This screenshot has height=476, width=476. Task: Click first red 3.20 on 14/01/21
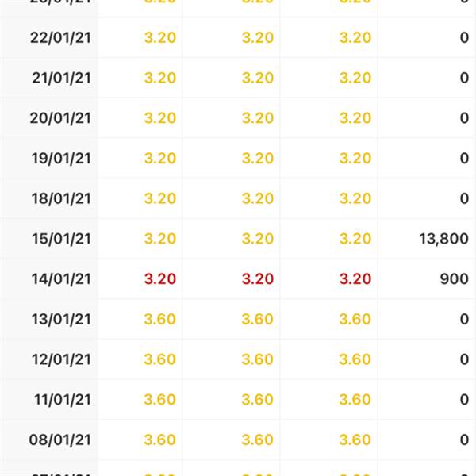(160, 279)
